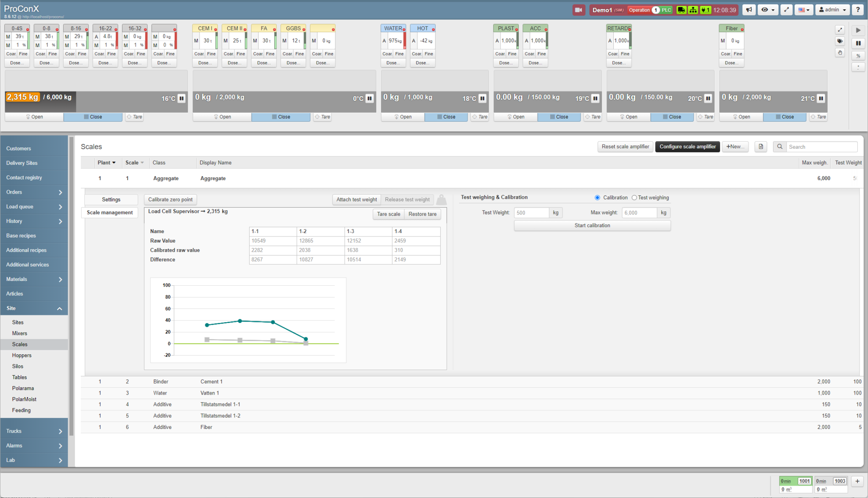Toggle the Operation/PLC mode switch

656,10
